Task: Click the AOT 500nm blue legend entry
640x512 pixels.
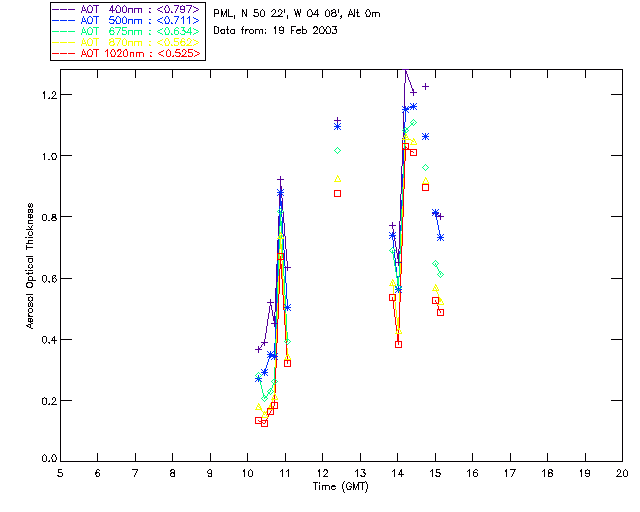Action: click(x=127, y=20)
